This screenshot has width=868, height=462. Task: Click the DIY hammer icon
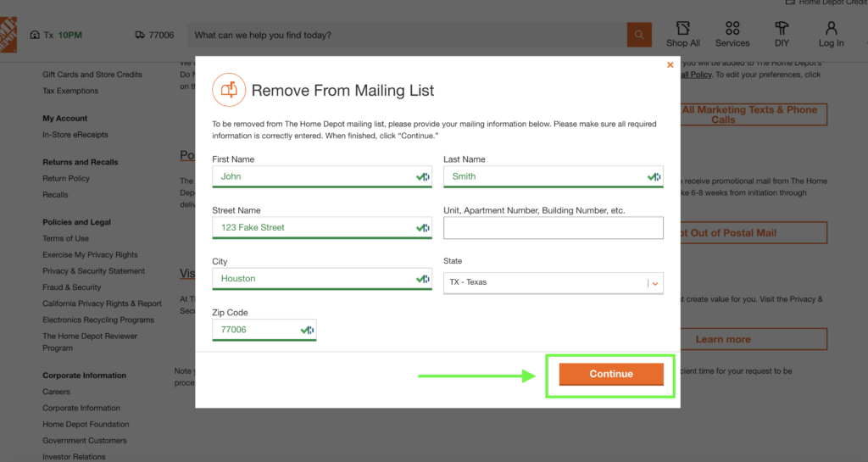(782, 29)
